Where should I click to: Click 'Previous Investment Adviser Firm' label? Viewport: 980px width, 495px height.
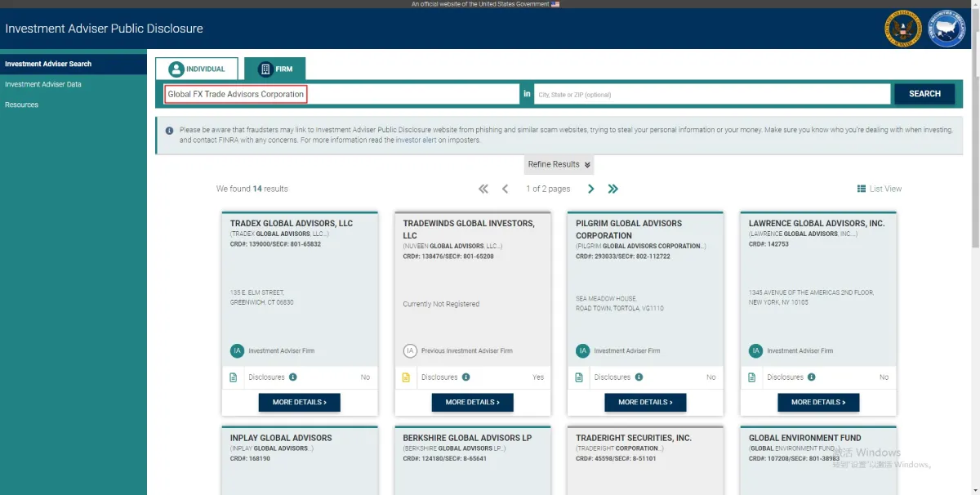pos(467,351)
